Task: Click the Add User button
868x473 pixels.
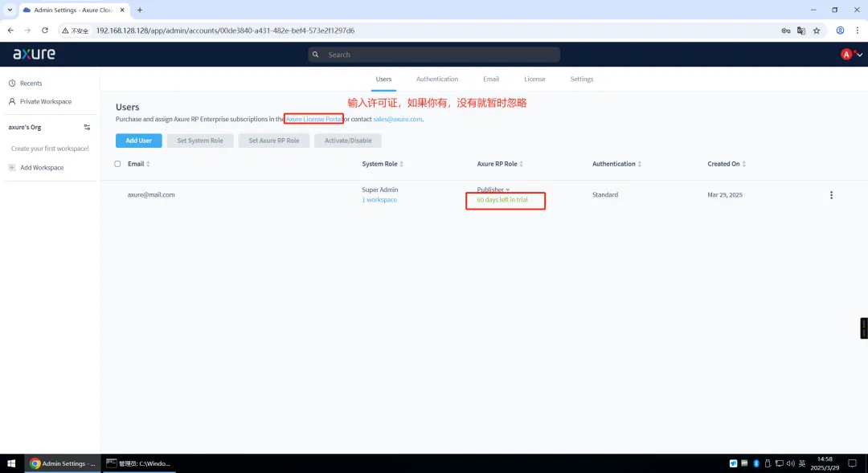Action: coord(139,141)
